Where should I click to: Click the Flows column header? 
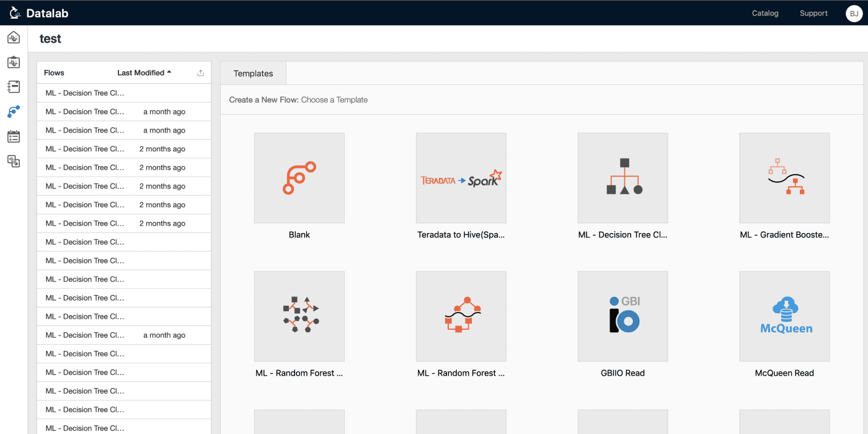[54, 73]
